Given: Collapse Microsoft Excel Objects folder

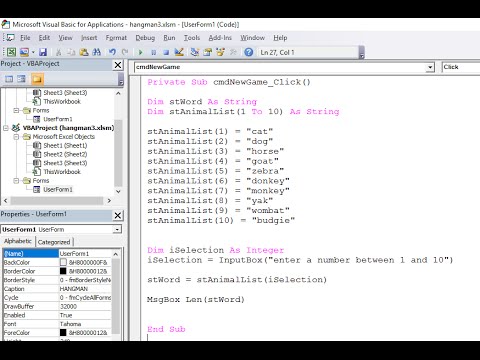Looking at the screenshot, I should [x=16, y=137].
